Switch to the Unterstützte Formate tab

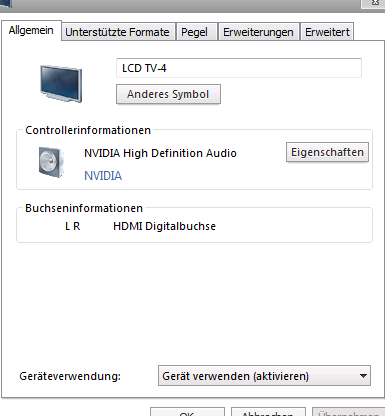click(x=118, y=32)
